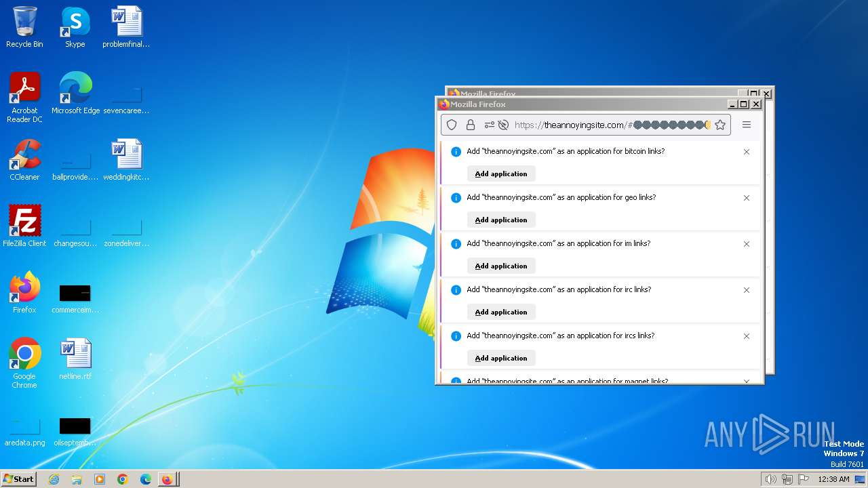868x488 pixels.
Task: Click info icon on geo links notification
Action: [456, 198]
